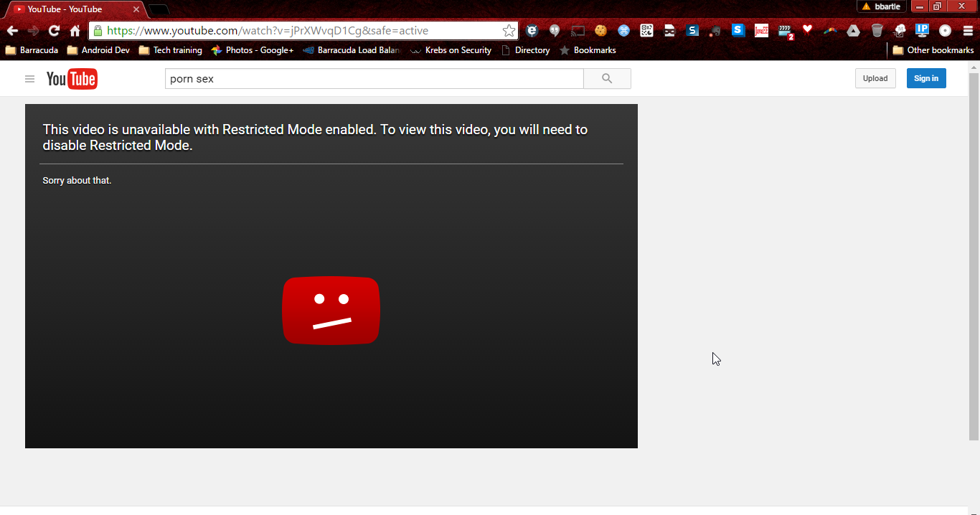Screen dimensions: 980x515
Task: Open the colorful arc extension icon
Action: coord(830,31)
